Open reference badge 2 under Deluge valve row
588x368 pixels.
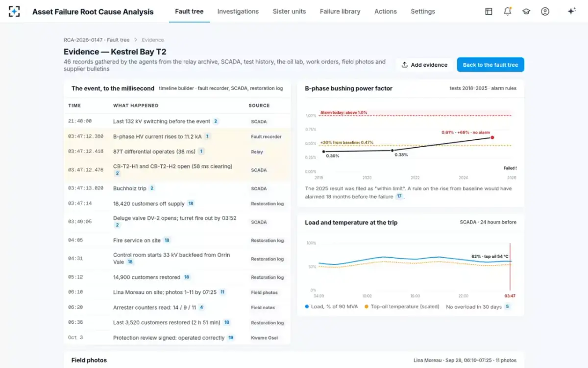tap(117, 225)
